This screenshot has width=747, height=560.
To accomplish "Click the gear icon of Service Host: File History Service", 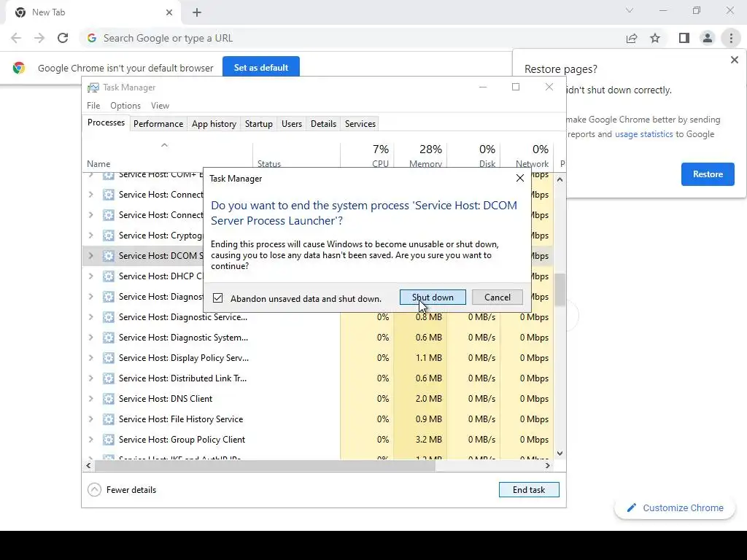I will click(109, 419).
